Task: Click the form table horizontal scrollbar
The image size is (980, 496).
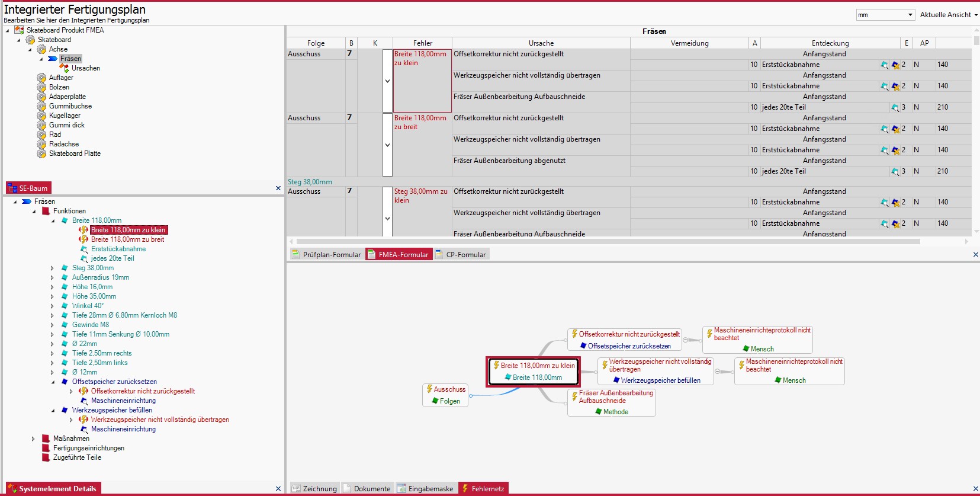Action: point(608,242)
